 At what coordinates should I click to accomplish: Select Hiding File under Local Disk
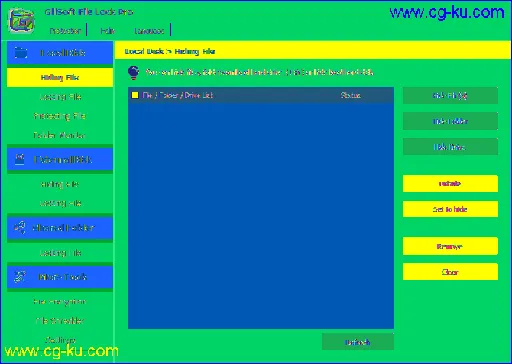[60, 77]
